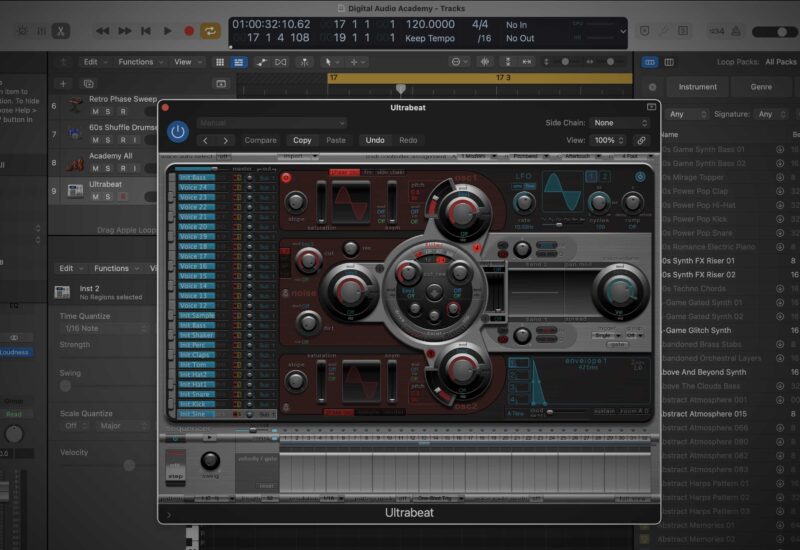Record-enable the 60s Shuffle Drumset track

[x=122, y=140]
